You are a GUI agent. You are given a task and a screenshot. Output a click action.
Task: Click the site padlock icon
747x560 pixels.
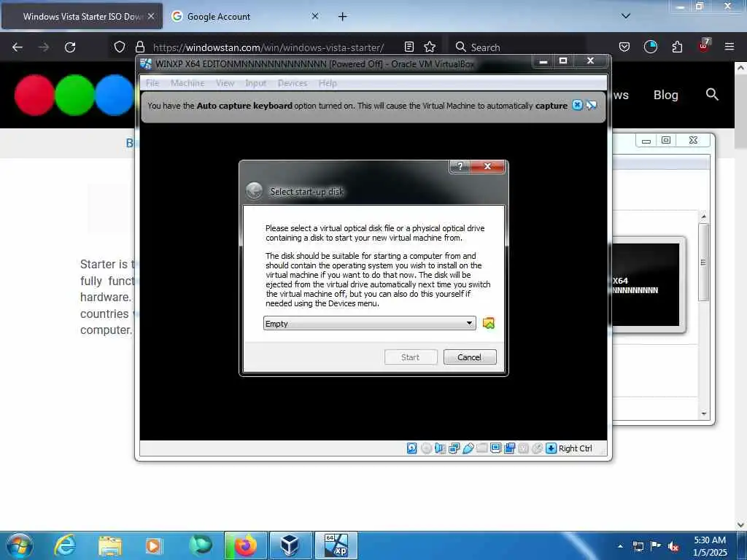(x=139, y=47)
